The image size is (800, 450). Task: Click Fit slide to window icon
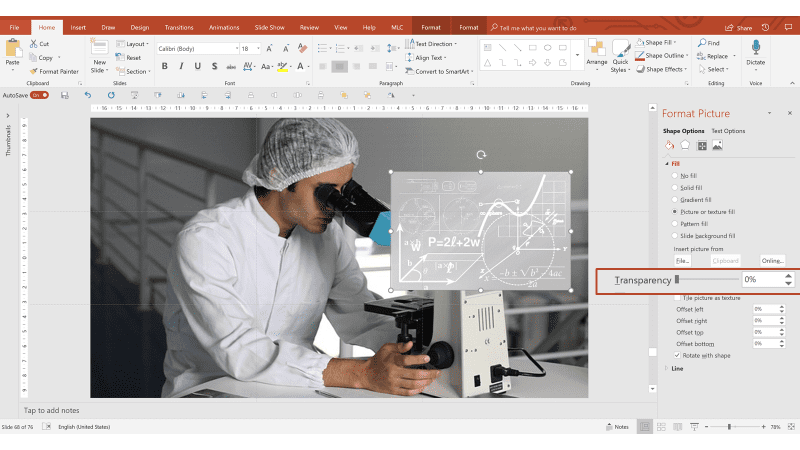(791, 427)
